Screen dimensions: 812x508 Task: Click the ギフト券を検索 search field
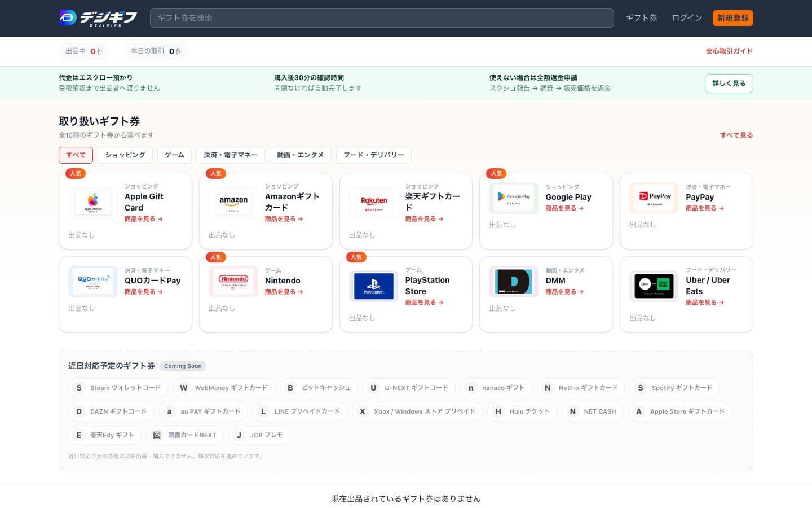(382, 18)
